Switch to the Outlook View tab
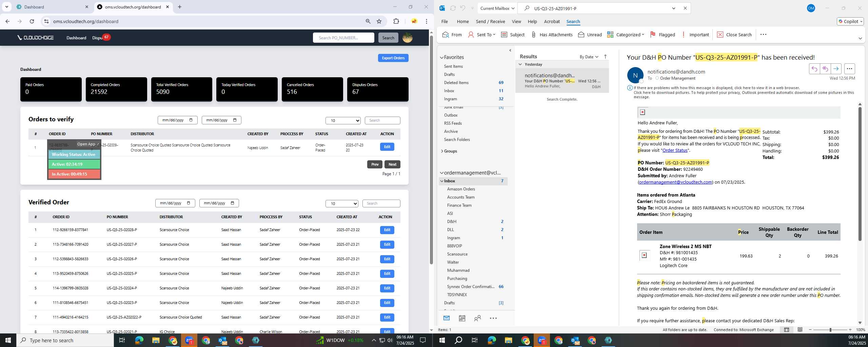The image size is (868, 347). point(516,21)
